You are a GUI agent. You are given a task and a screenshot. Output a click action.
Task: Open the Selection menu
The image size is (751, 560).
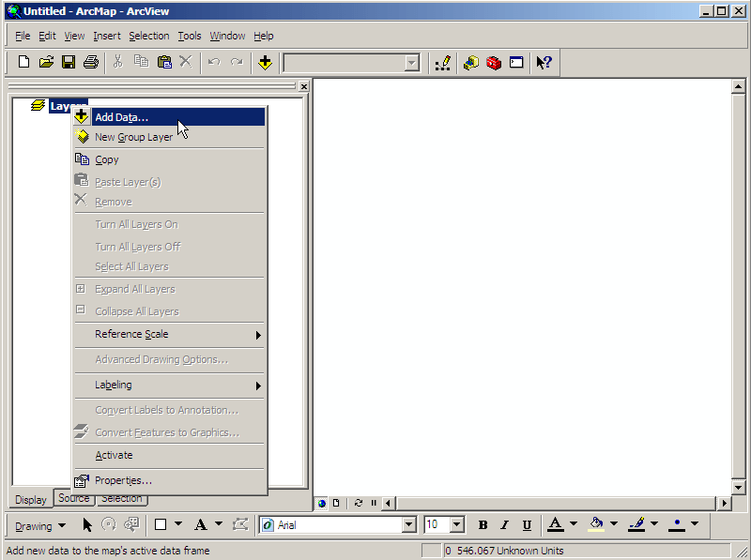click(x=149, y=36)
